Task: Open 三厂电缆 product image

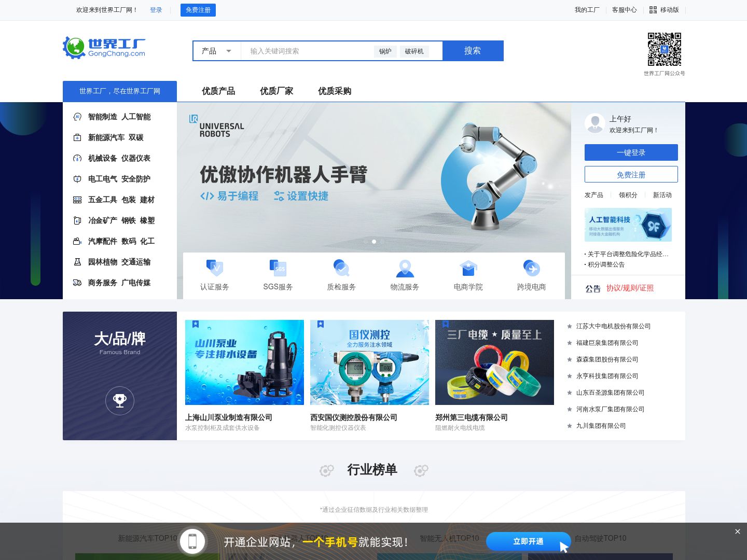Action: coord(494,362)
